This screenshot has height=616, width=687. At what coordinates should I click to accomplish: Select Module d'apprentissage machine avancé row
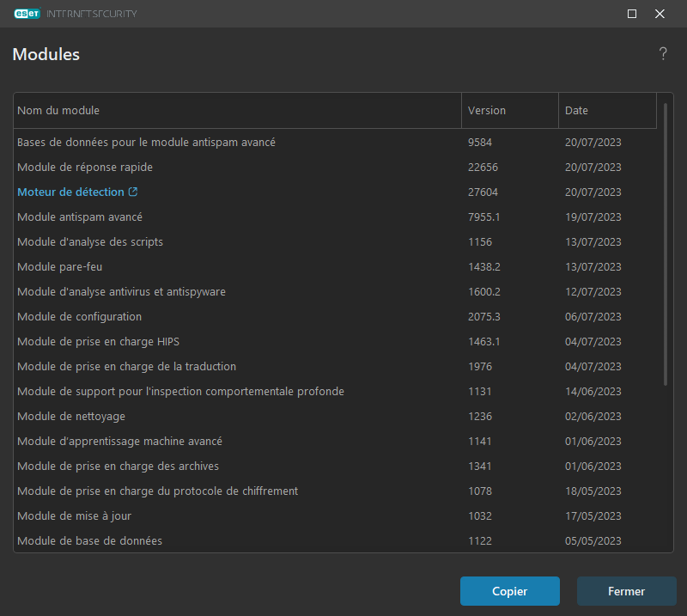click(335, 441)
